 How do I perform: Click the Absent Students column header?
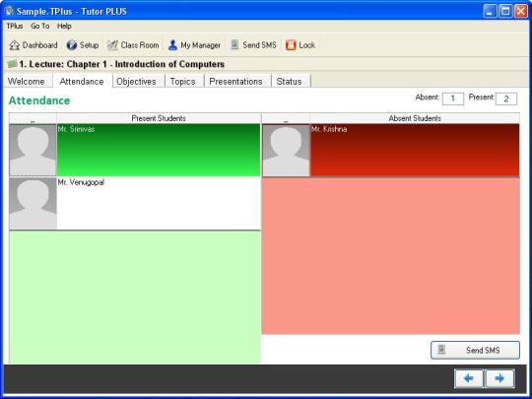(x=415, y=118)
